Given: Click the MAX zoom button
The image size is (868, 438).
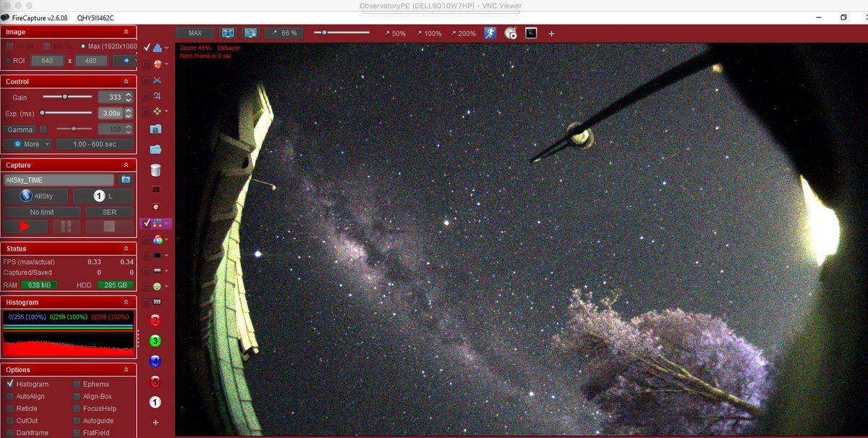Looking at the screenshot, I should [195, 33].
